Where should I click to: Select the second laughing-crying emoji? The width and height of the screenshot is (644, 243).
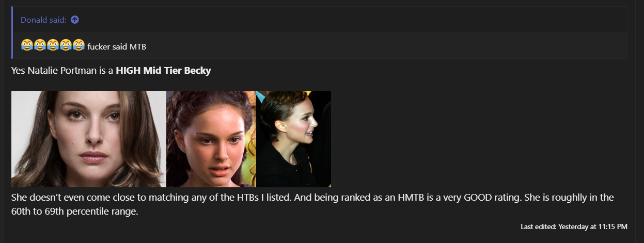click(40, 45)
